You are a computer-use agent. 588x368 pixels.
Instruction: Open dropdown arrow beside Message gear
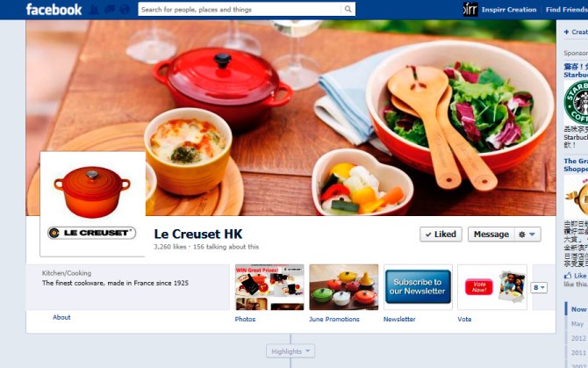click(532, 235)
